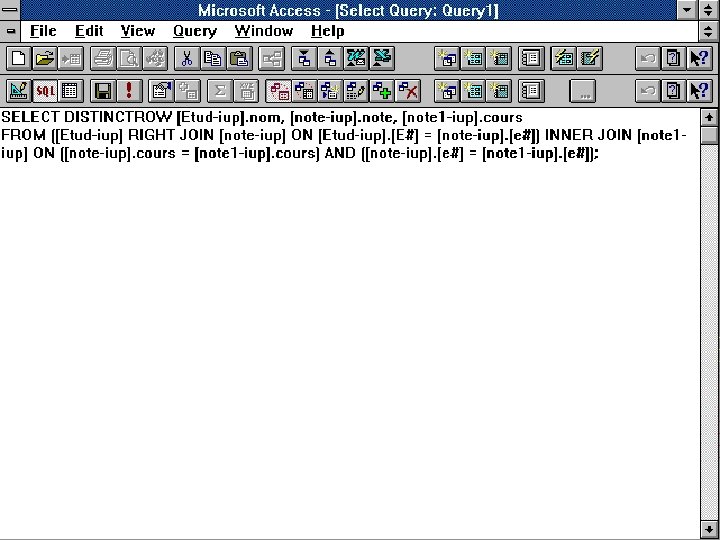Set query type to Append Query green plus
The height and width of the screenshot is (540, 720).
(382, 91)
